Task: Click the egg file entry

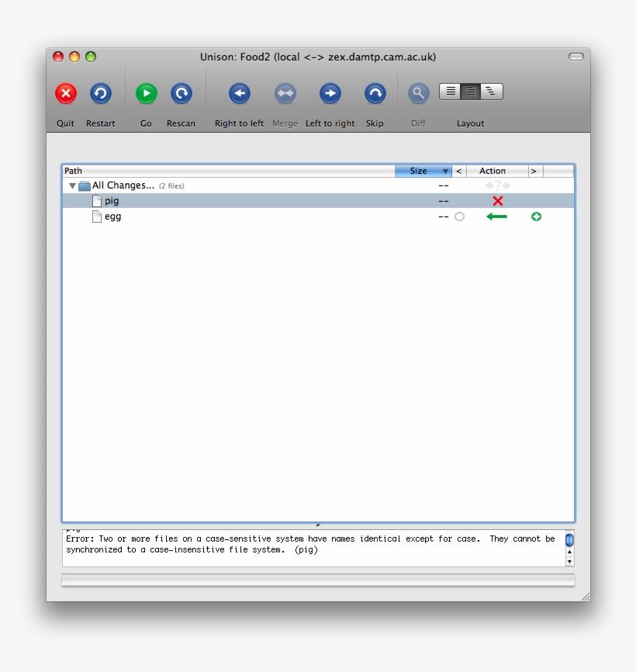Action: tap(112, 216)
